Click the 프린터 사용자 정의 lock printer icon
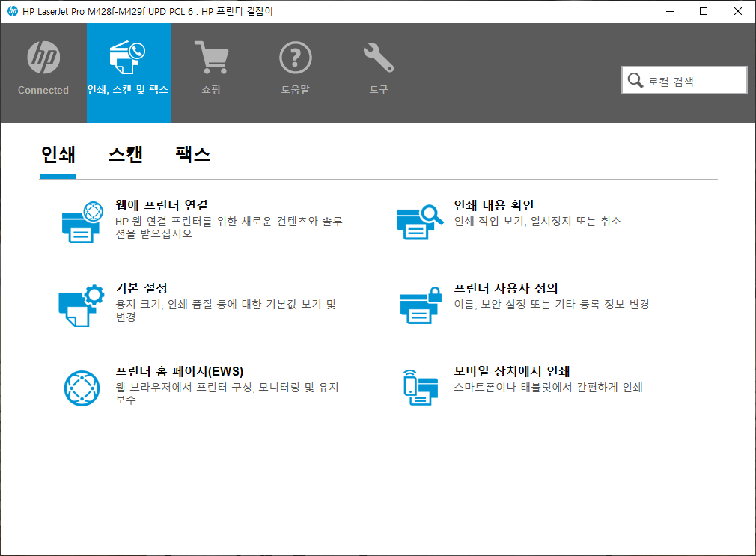The width and height of the screenshot is (756, 556). pos(421,305)
